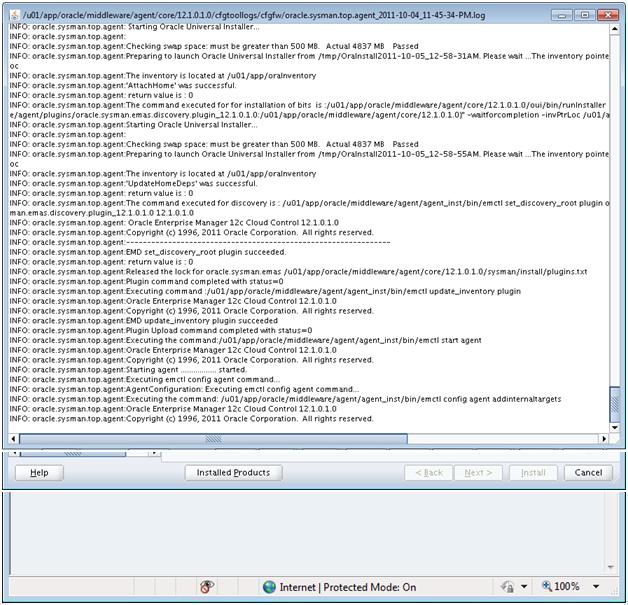
Task: Click the security lock icon in the status bar
Action: [x=507, y=587]
